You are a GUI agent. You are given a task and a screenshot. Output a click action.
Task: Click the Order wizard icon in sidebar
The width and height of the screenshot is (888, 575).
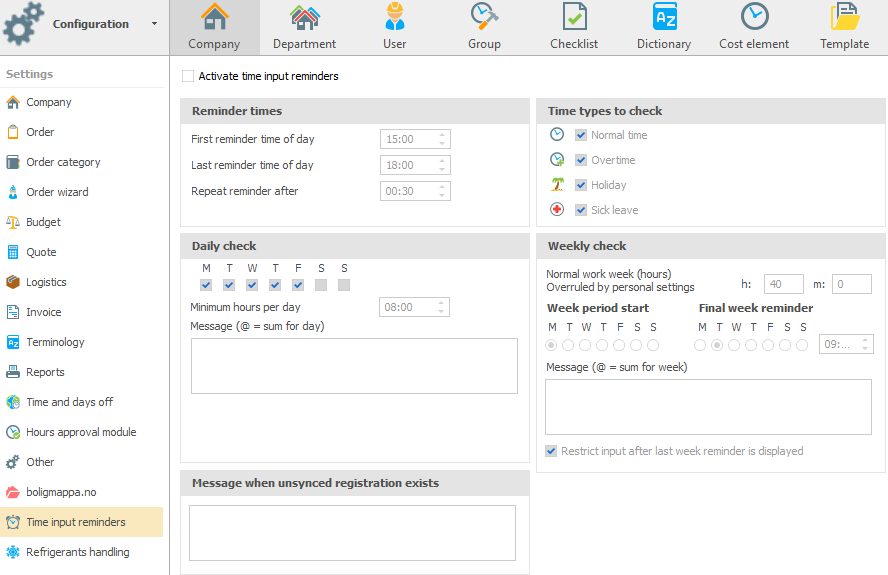click(13, 192)
